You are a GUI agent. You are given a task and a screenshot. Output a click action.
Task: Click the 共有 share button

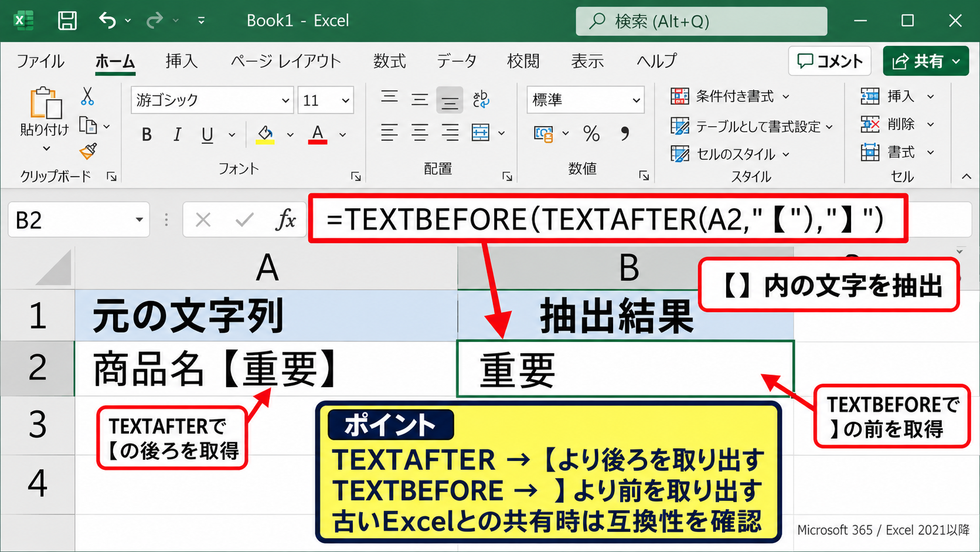pos(925,61)
